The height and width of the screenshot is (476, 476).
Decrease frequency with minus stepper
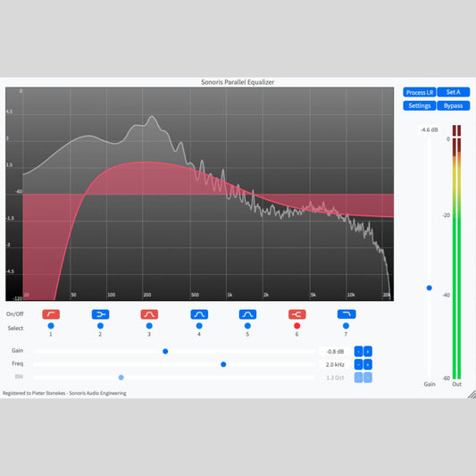click(358, 364)
